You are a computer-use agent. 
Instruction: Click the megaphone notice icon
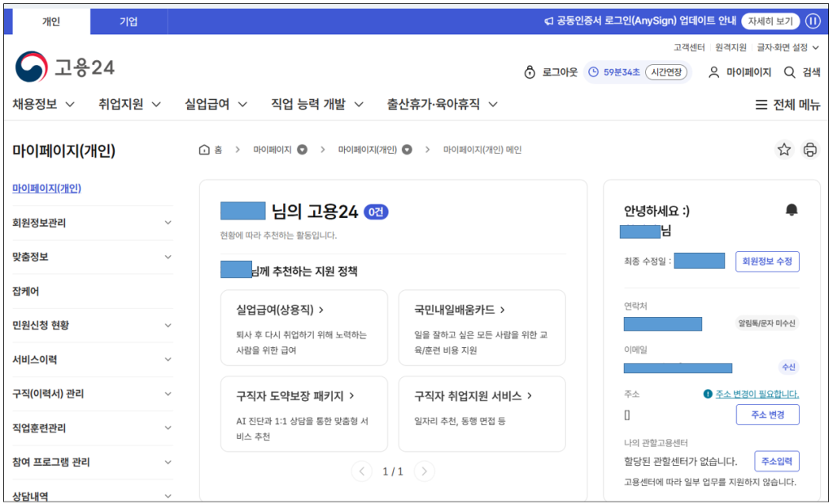[x=549, y=21]
